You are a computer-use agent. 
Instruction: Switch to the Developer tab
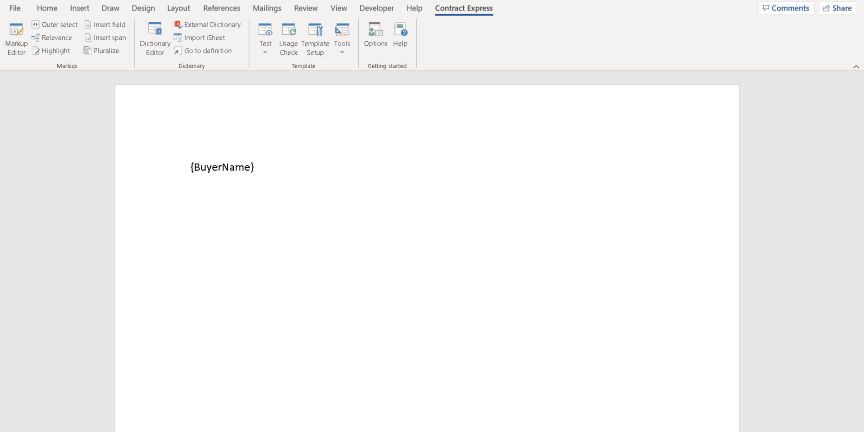(376, 8)
